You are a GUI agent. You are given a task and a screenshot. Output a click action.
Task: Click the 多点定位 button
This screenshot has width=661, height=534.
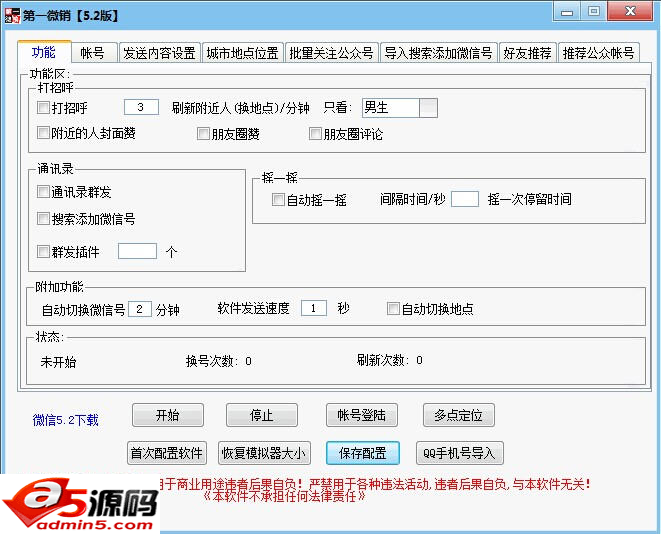click(459, 415)
